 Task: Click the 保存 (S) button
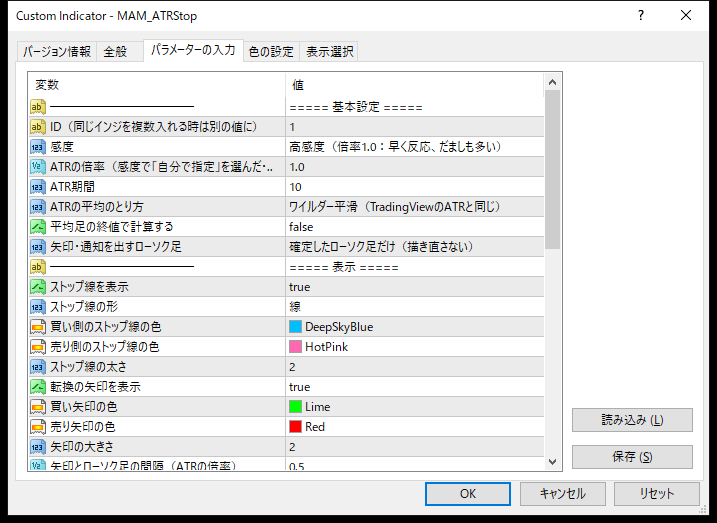click(632, 457)
